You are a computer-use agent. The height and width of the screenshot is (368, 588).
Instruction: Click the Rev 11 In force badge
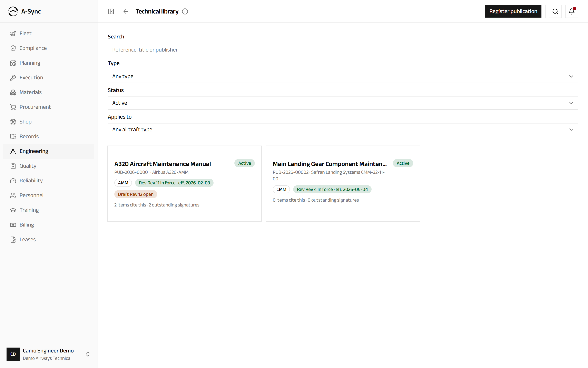point(174,183)
